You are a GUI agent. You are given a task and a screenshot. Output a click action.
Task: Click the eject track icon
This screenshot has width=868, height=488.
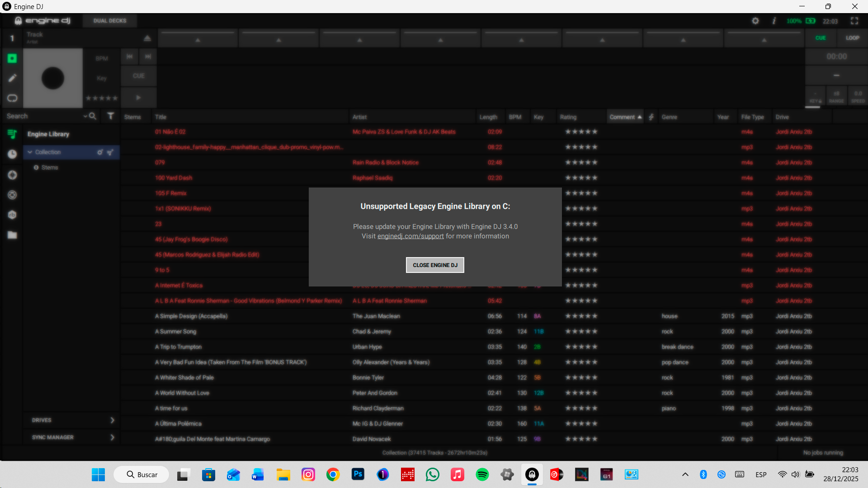point(147,38)
